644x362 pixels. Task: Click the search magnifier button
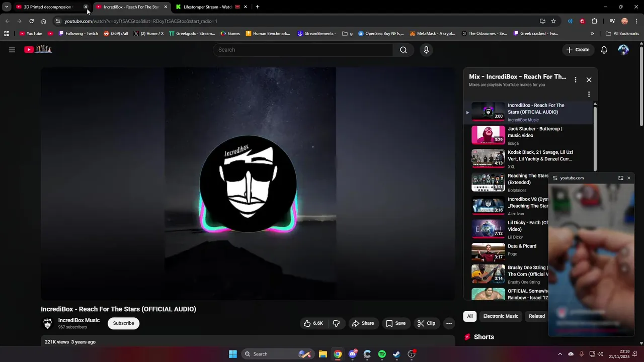pos(403,50)
